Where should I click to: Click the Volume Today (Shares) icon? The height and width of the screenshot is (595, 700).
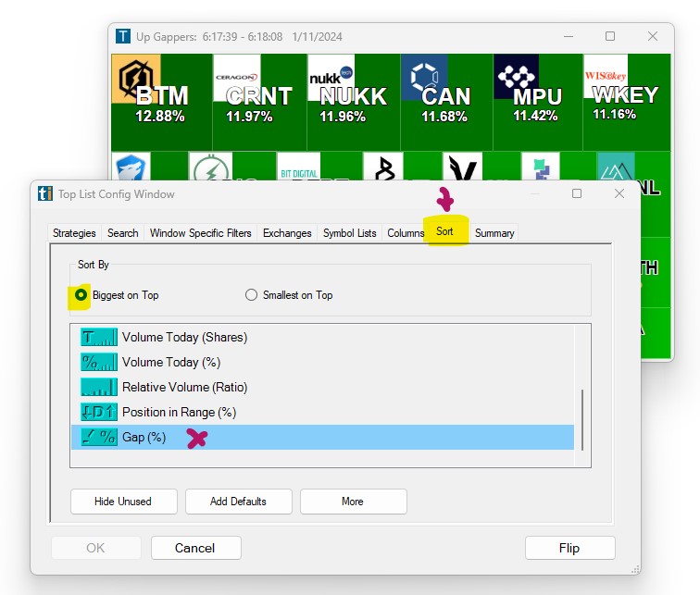tap(99, 338)
